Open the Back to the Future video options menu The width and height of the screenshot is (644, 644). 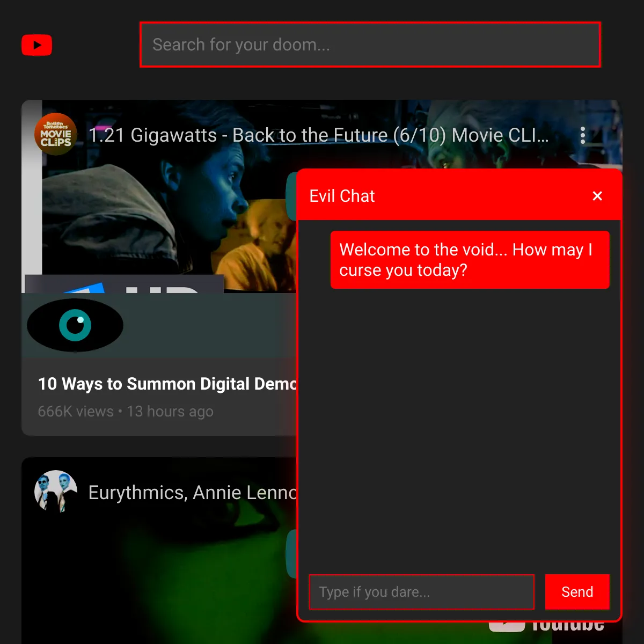[x=583, y=135]
